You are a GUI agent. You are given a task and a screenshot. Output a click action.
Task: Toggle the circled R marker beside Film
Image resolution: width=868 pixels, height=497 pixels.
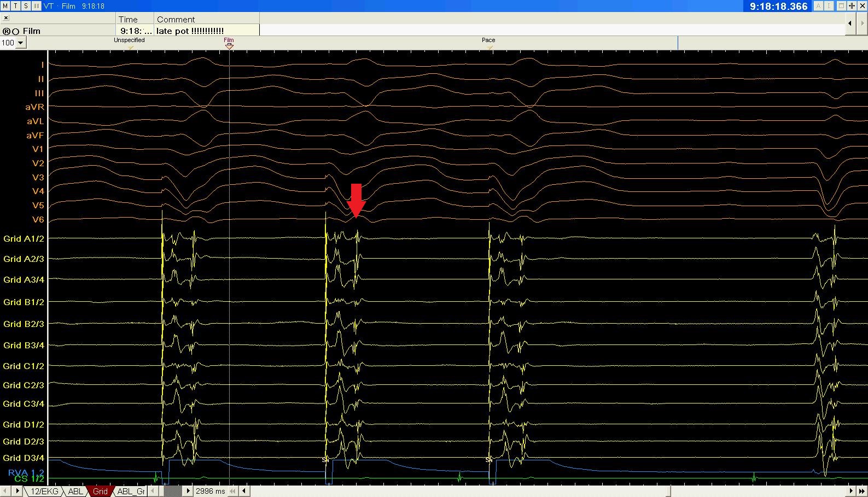pyautogui.click(x=7, y=32)
